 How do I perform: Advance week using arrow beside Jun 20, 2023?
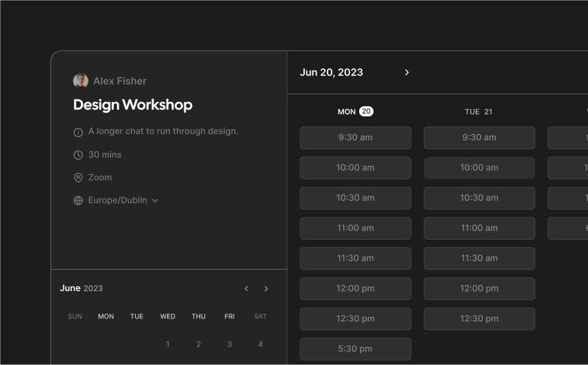(x=407, y=73)
